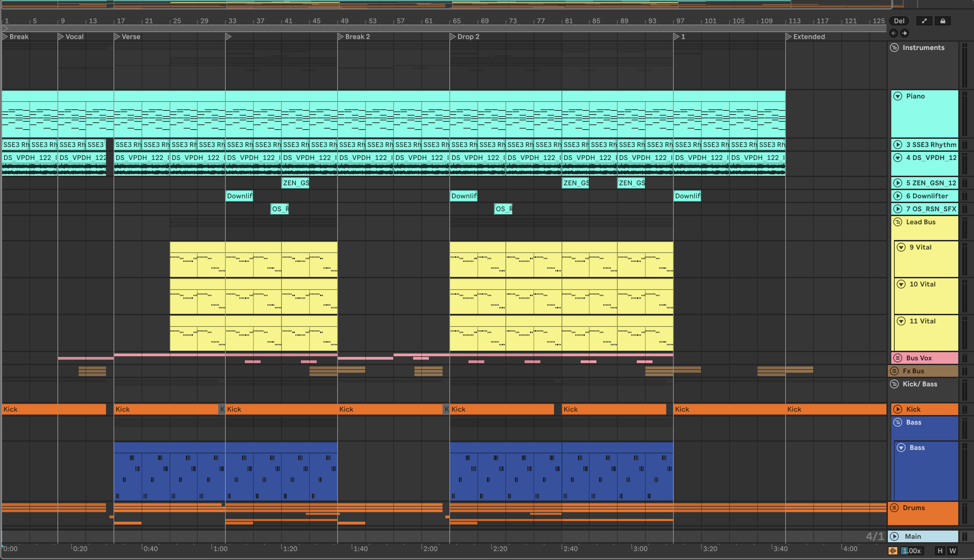Toggle the automation mode line icon
Viewport: 974px width, 560px height.
click(x=924, y=21)
